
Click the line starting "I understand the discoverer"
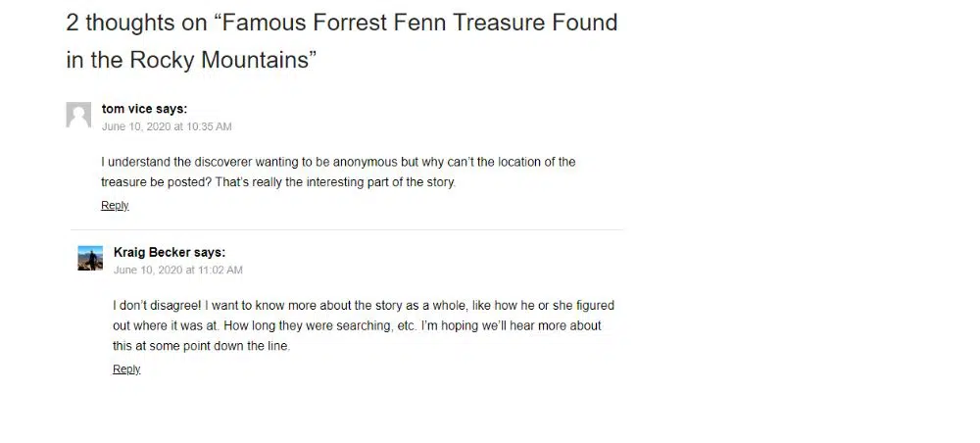pos(338,162)
